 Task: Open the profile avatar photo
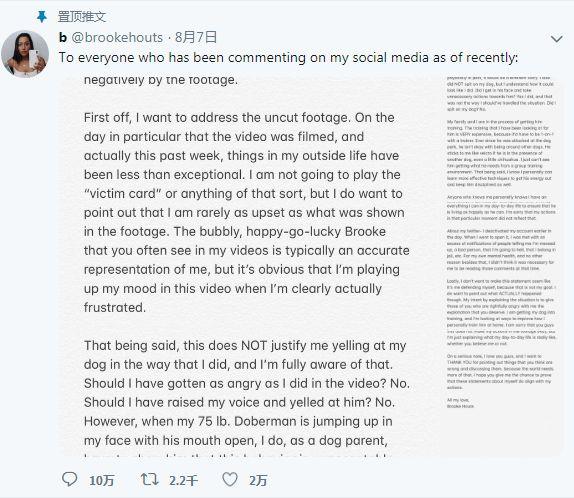[x=25, y=54]
